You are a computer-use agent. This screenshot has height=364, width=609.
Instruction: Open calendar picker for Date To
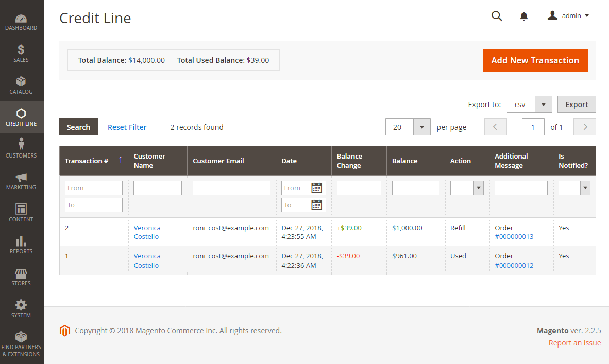(x=317, y=205)
